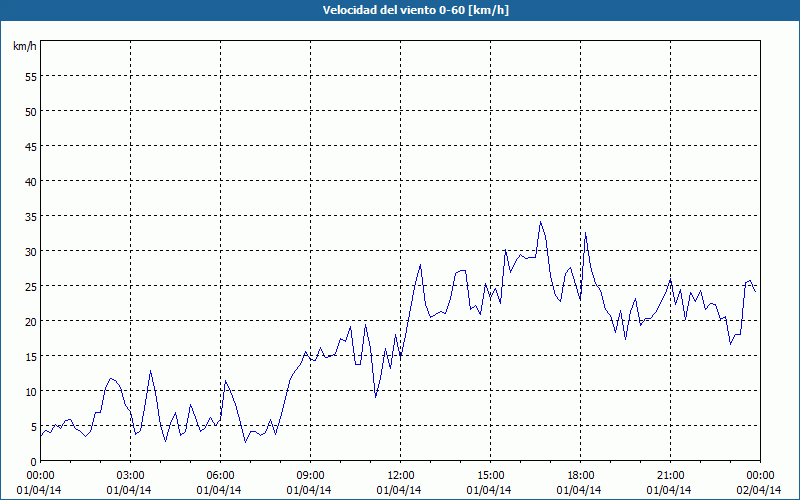Image resolution: width=800 pixels, height=500 pixels.
Task: Click the 5 label on the vertical axis
Action: click(34, 427)
